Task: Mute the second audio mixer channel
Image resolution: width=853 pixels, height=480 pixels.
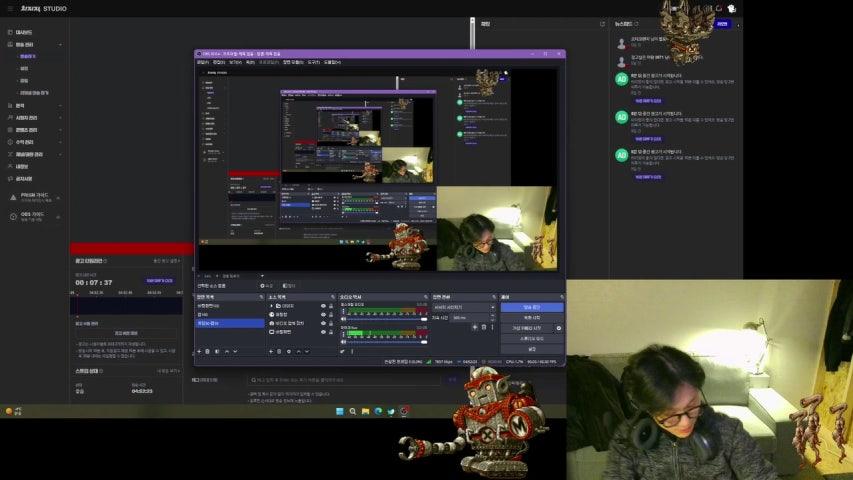Action: [343, 342]
